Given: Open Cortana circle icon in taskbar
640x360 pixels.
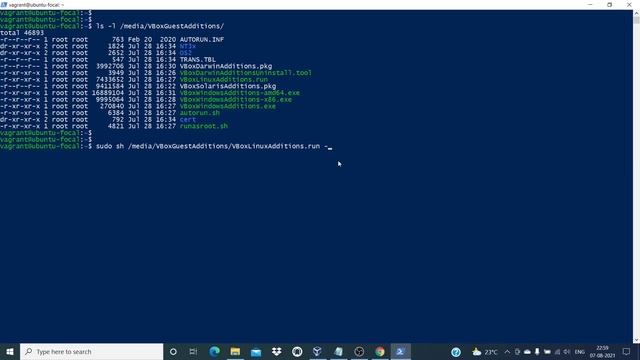Looking at the screenshot, I should click(173, 351).
